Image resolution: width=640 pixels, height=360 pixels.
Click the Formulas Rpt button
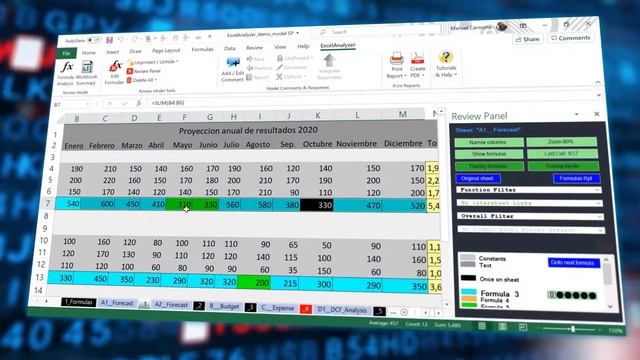click(576, 178)
